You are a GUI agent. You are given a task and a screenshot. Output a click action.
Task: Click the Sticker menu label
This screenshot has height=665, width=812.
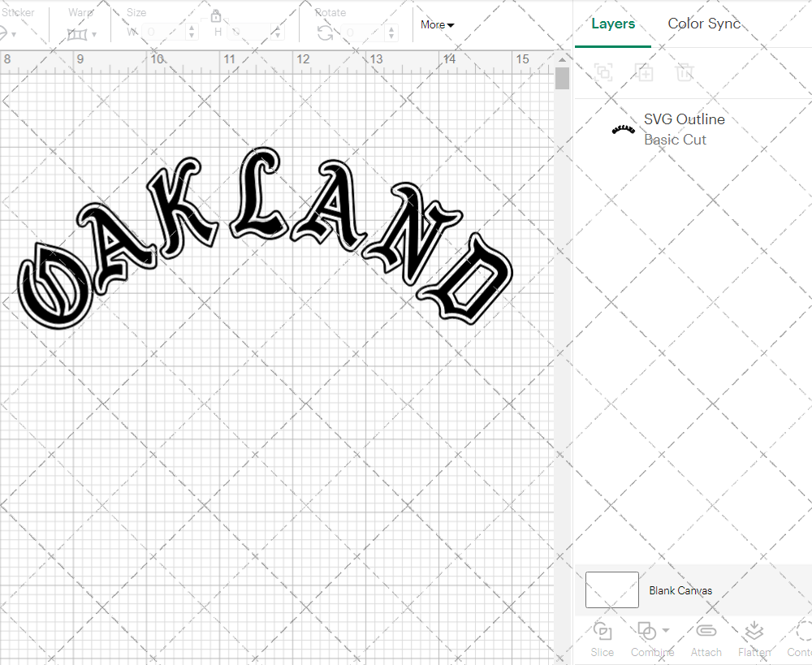coord(19,12)
